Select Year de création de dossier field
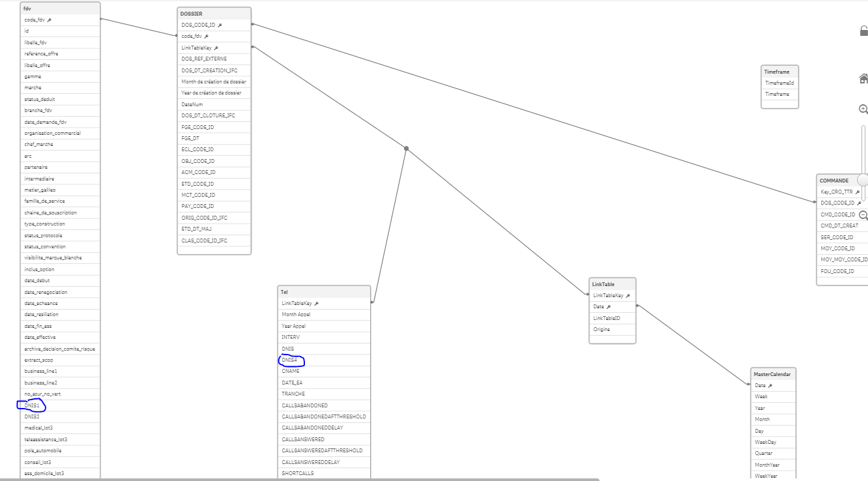868x481 pixels. (214, 93)
